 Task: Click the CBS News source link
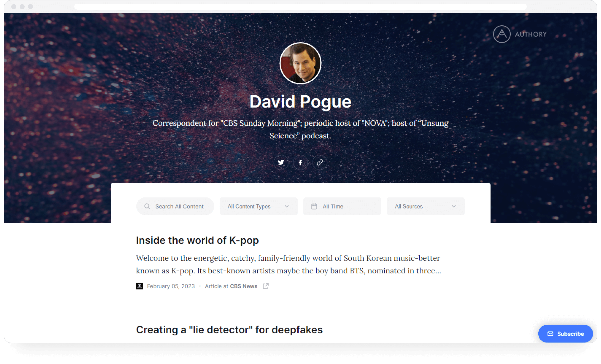[244, 286]
